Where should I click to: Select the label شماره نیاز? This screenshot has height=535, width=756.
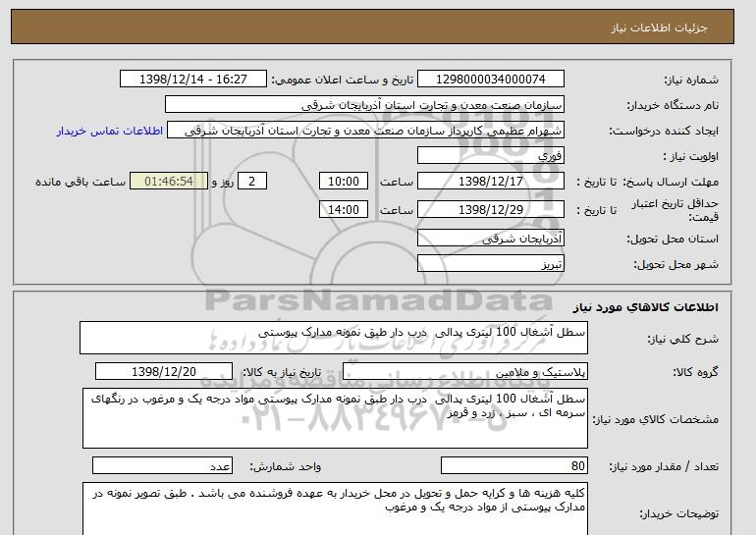pyautogui.click(x=691, y=80)
